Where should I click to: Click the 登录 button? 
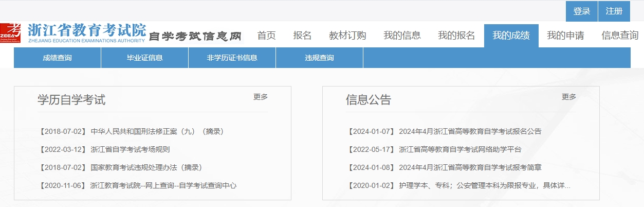click(582, 11)
